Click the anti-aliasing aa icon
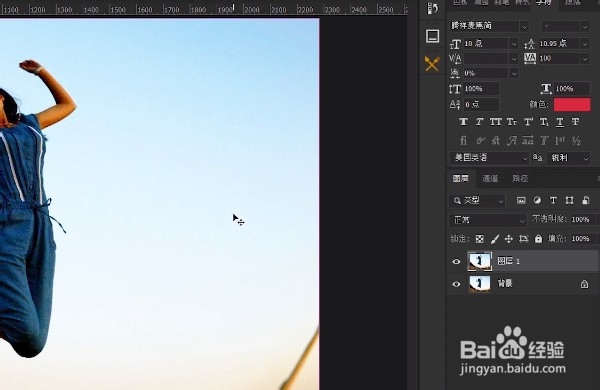 [538, 157]
